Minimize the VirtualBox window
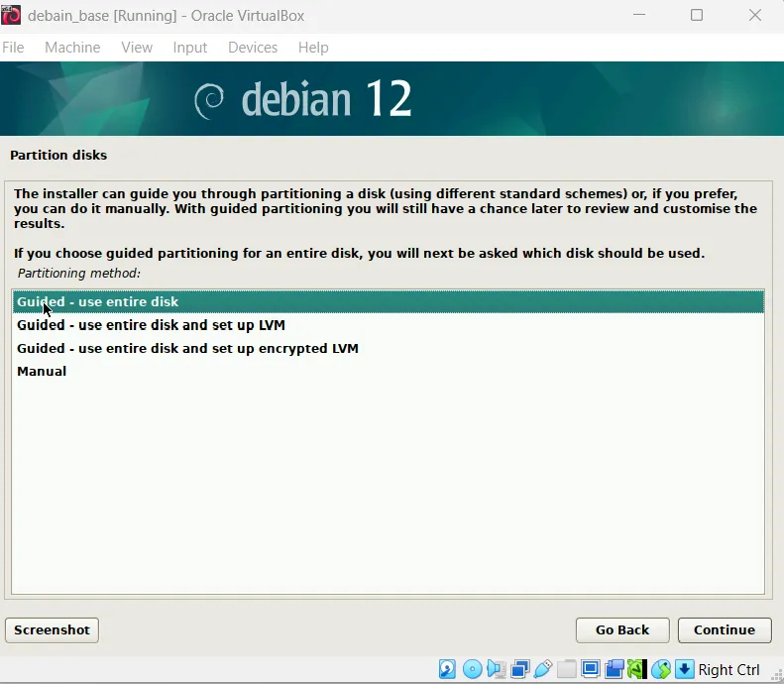 [x=639, y=15]
